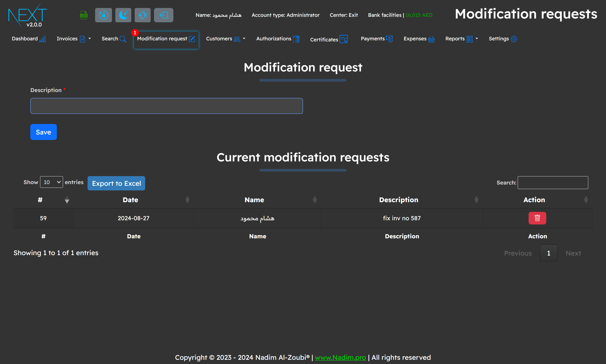Open the Certificates page
The height and width of the screenshot is (364, 606).
329,39
